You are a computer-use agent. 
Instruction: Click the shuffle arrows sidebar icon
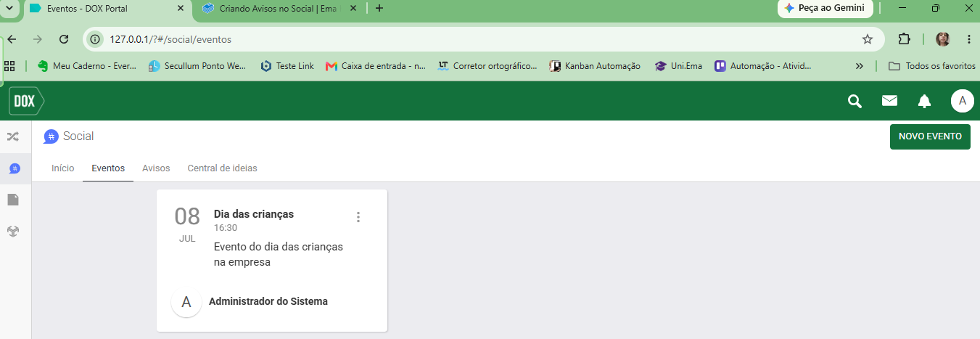pyautogui.click(x=13, y=136)
